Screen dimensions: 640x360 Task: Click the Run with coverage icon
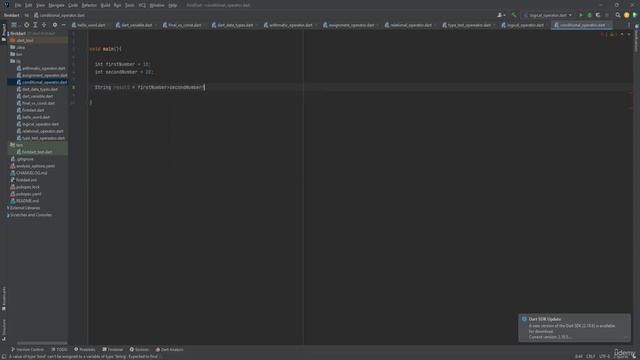tap(598, 15)
